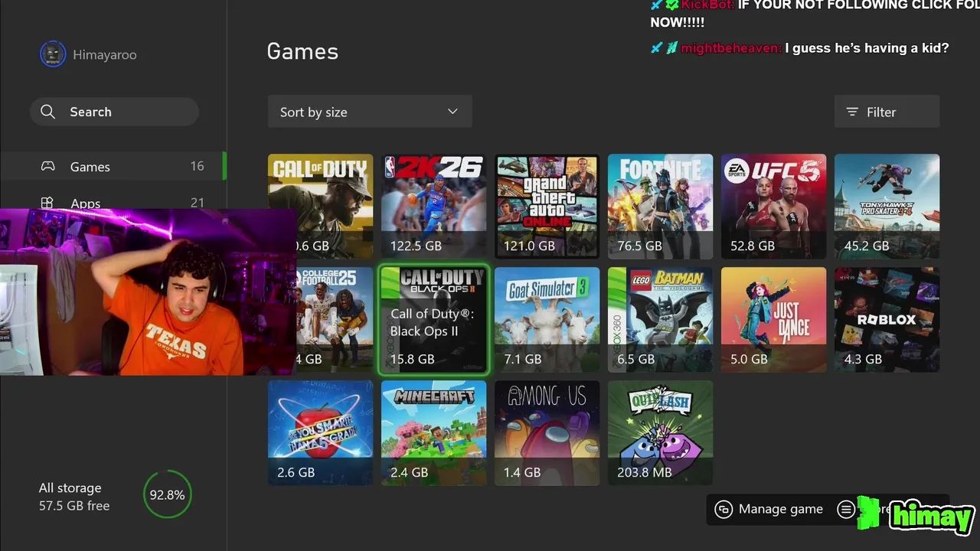
Task: Click the Filter button
Action: click(887, 112)
